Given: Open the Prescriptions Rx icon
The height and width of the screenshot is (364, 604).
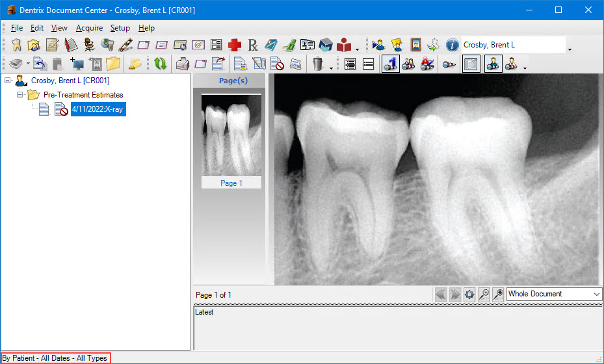Looking at the screenshot, I should [253, 45].
